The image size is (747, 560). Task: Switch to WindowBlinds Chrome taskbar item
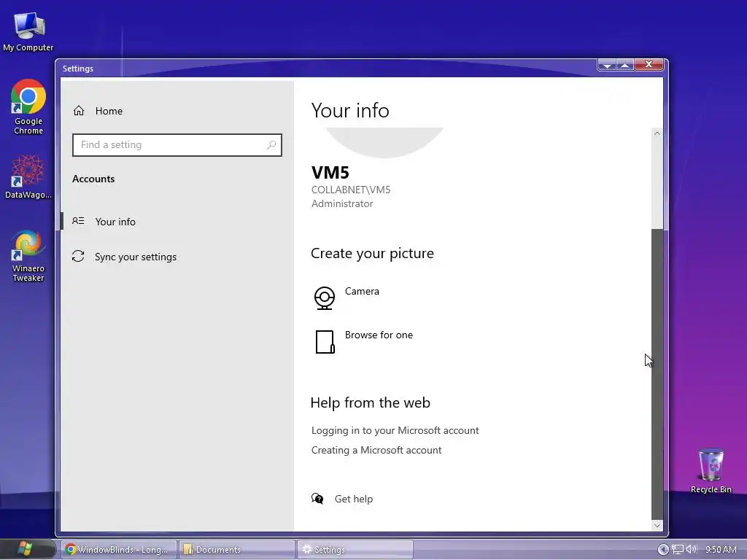click(118, 550)
